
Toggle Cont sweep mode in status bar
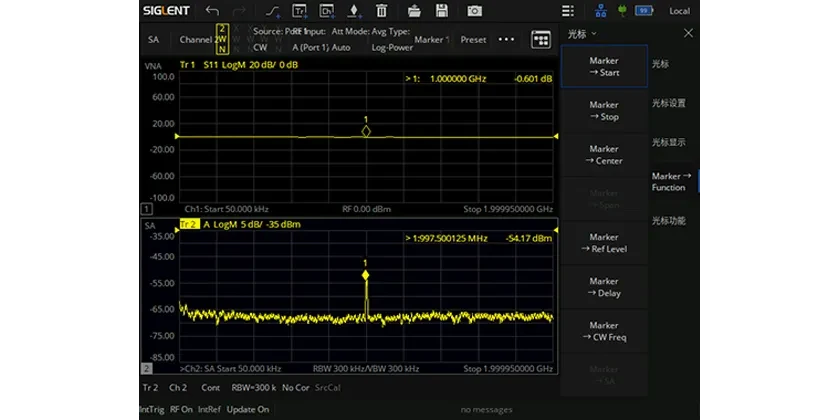pos(211,387)
